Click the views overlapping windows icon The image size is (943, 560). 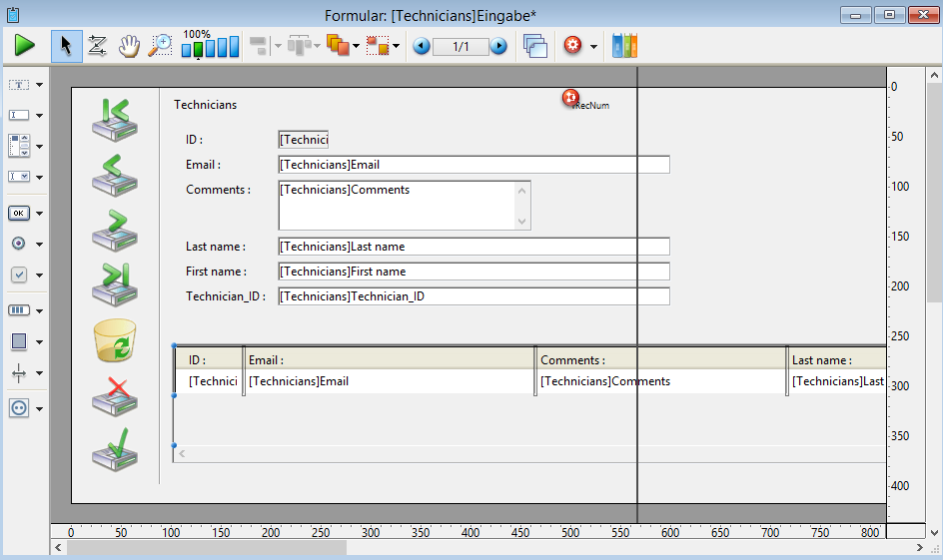click(535, 46)
